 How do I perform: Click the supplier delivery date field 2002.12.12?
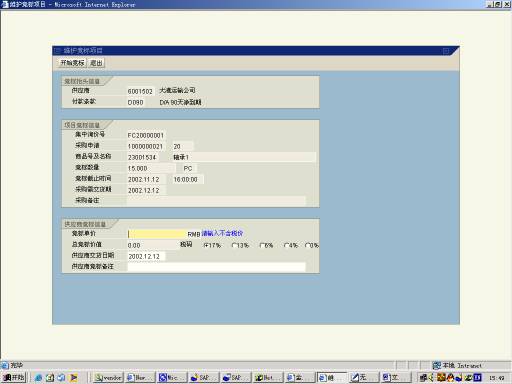click(x=146, y=256)
